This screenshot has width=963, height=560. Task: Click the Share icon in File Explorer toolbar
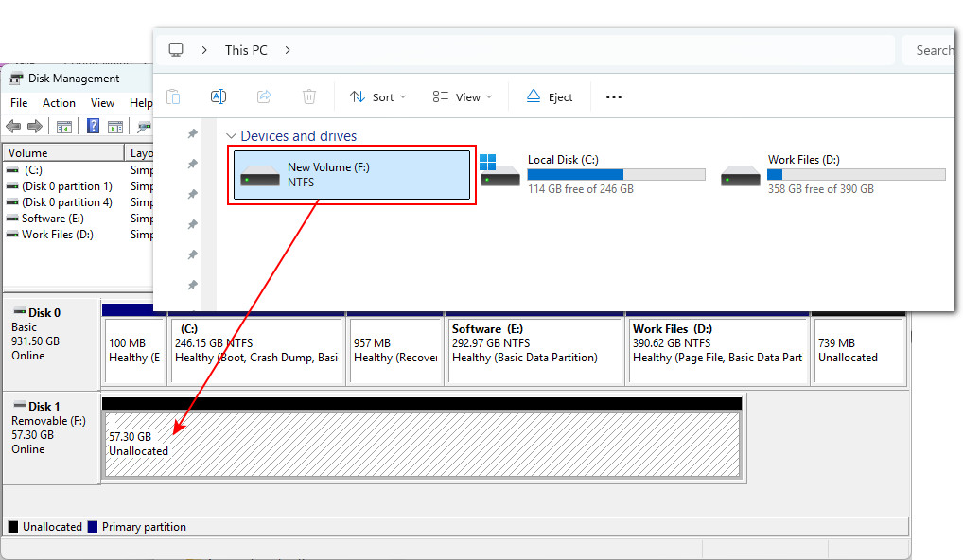click(264, 96)
